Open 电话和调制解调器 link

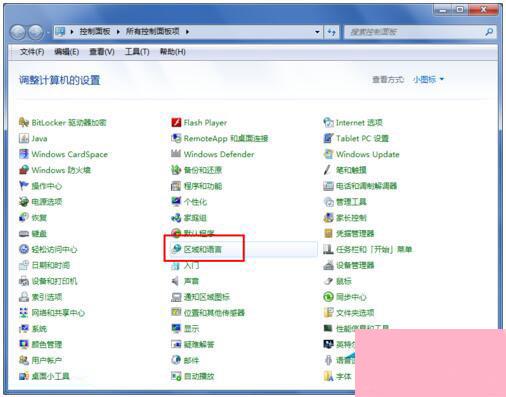[x=366, y=186]
